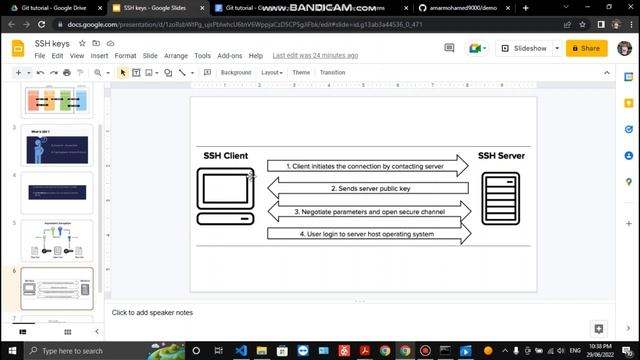The image size is (640, 360).
Task: Open the Tasks side panel
Action: (x=629, y=129)
